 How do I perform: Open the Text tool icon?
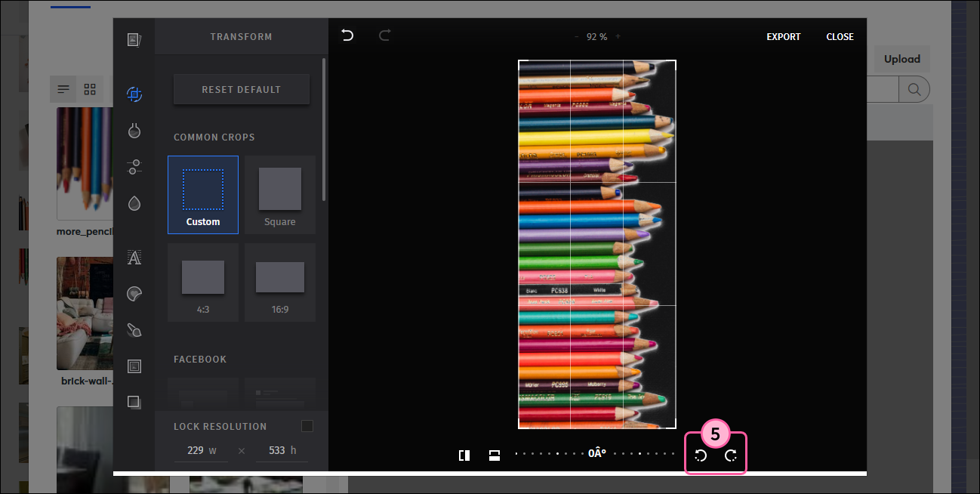coord(134,258)
